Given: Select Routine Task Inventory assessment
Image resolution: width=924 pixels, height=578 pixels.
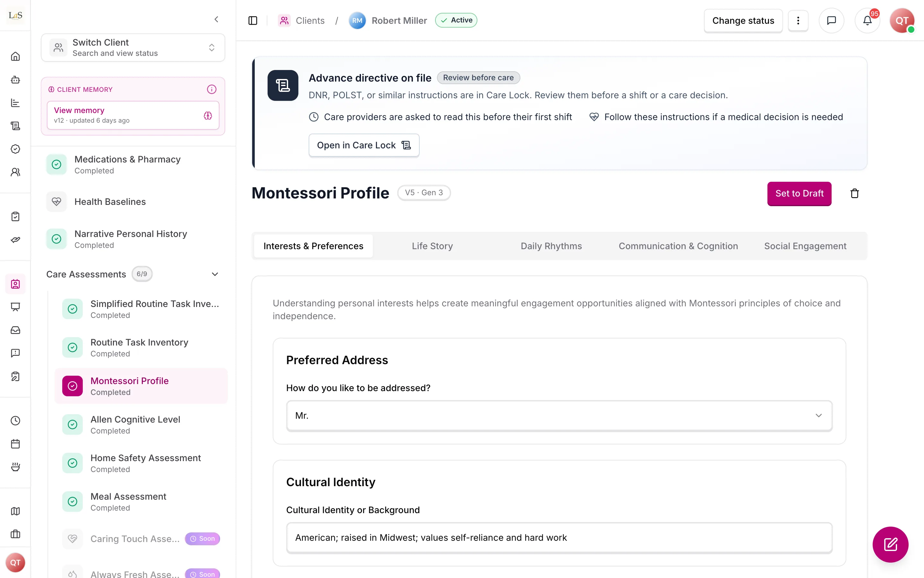Looking at the screenshot, I should [141, 347].
